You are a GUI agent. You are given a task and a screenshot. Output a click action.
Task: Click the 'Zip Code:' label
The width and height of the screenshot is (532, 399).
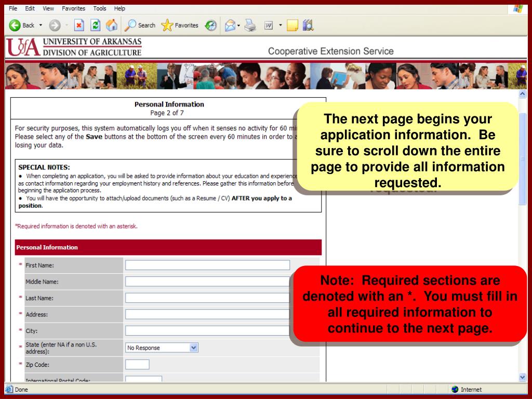tap(37, 365)
